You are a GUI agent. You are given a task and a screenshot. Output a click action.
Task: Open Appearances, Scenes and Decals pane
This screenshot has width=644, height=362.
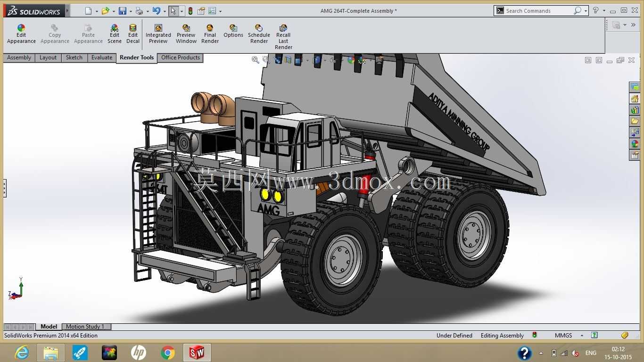pos(635,144)
